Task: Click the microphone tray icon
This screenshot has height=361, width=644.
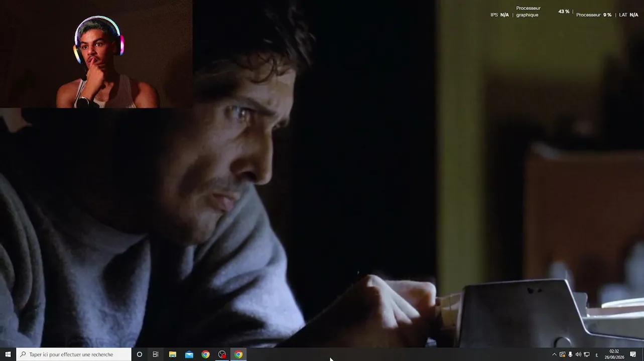Action: point(570,354)
